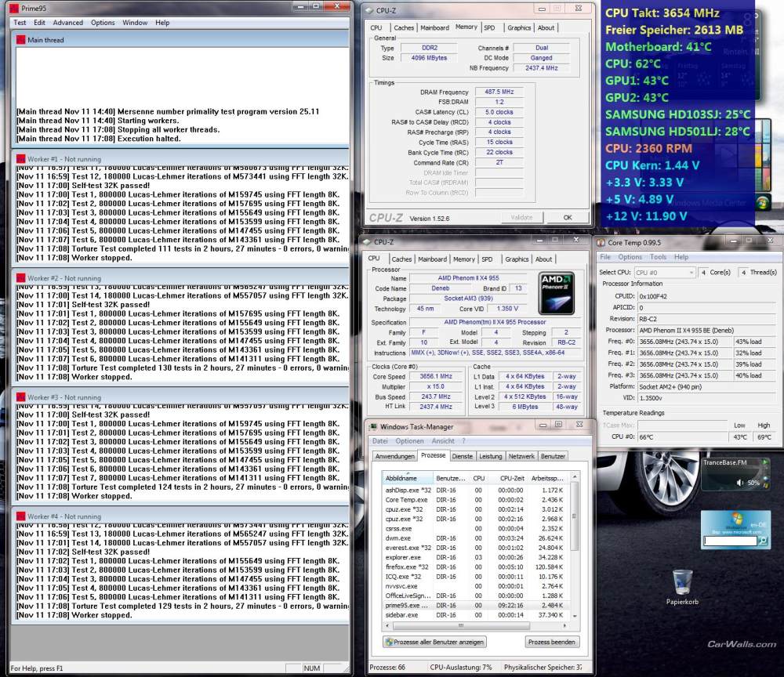The height and width of the screenshot is (677, 784).
Task: Click the lower CPU-Z window title icon
Action: point(368,242)
